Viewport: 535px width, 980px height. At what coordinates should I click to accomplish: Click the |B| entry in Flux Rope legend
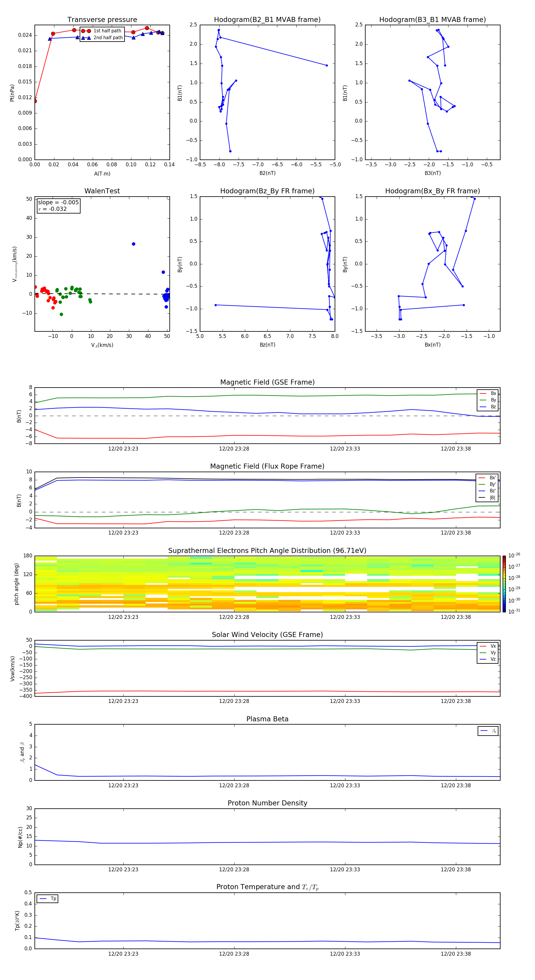(488, 498)
